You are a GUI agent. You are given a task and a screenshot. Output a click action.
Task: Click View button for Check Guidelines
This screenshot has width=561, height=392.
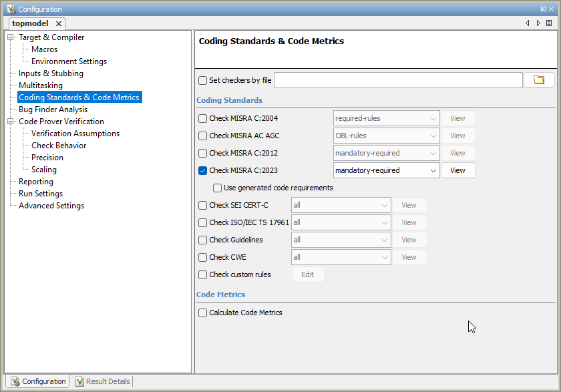coord(409,240)
